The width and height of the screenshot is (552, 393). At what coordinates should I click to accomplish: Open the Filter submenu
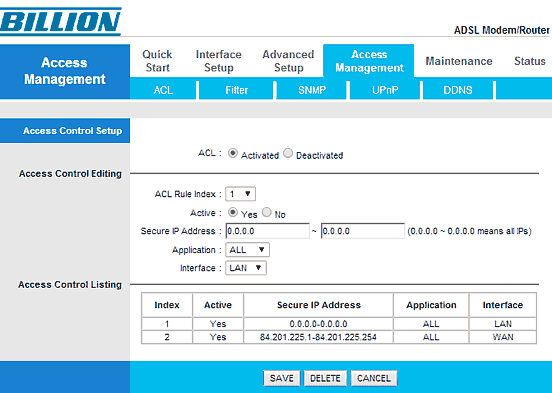(x=237, y=90)
